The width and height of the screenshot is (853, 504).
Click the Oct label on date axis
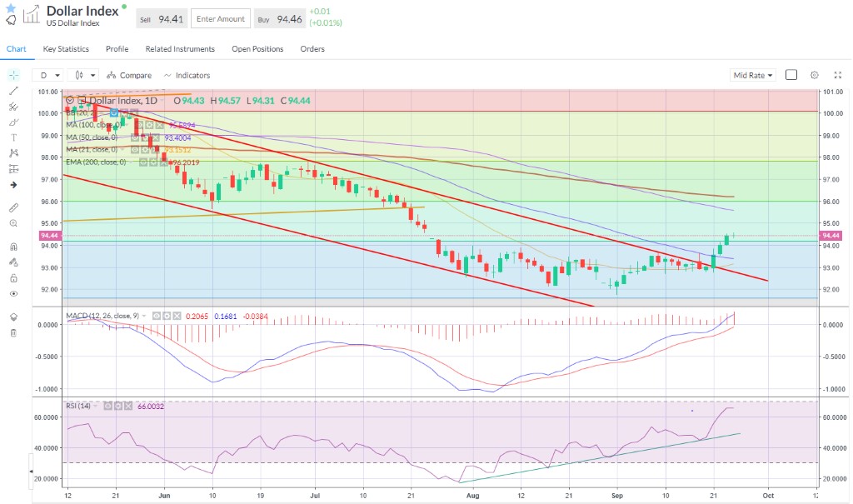click(768, 496)
